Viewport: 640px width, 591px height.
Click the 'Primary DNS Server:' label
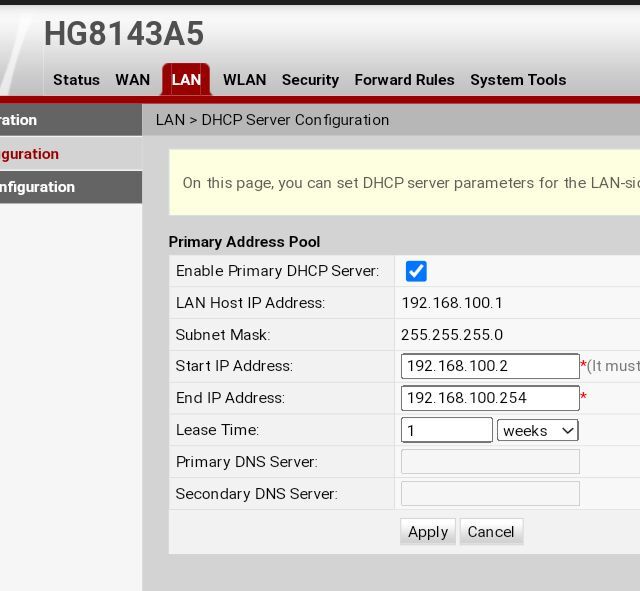tap(247, 462)
